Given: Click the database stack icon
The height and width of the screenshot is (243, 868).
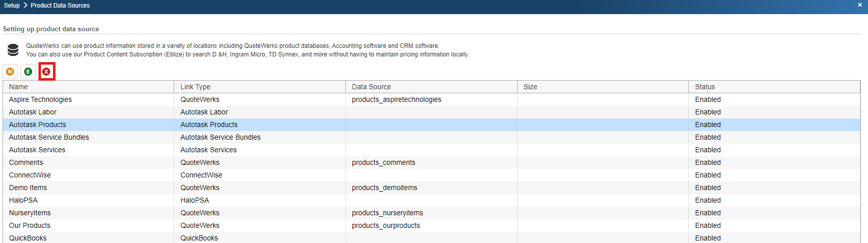Looking at the screenshot, I should tap(13, 50).
